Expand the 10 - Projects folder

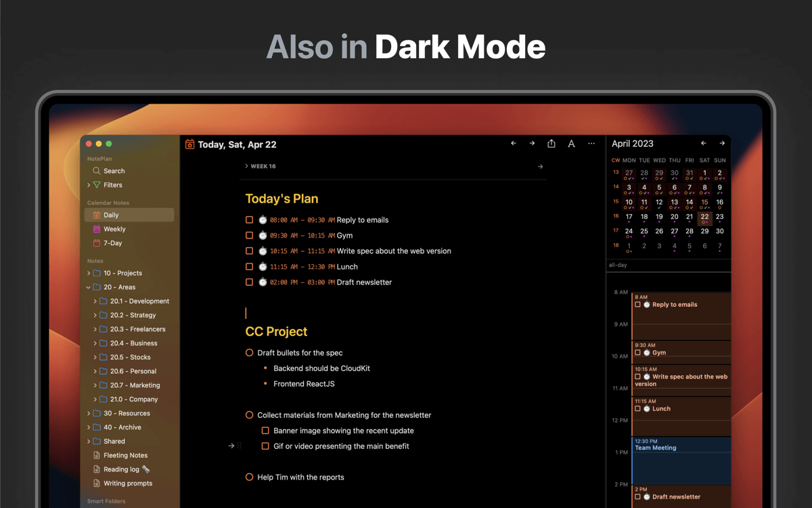click(x=89, y=273)
